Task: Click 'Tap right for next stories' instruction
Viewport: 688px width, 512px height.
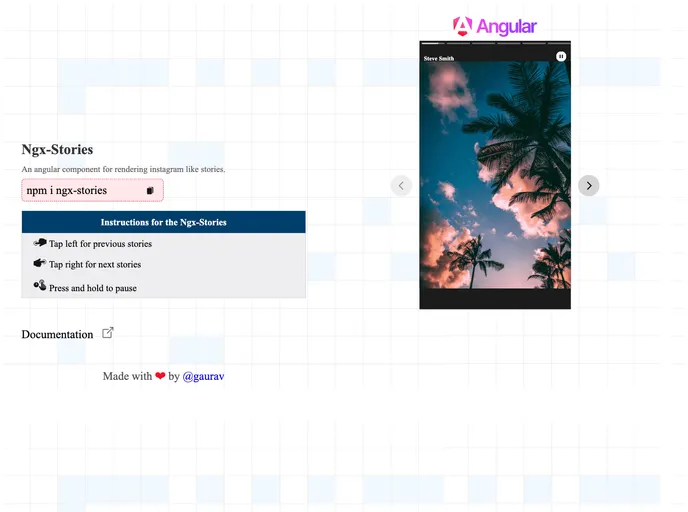Action: click(x=95, y=265)
